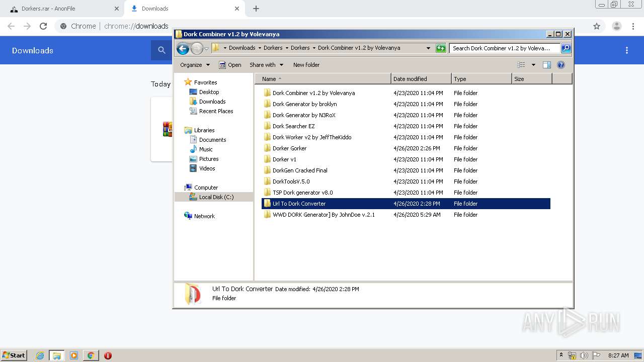Screen dimensions: 644x362
Task: Click the taskbar clock showing 8:27 AM
Action: tap(618, 355)
